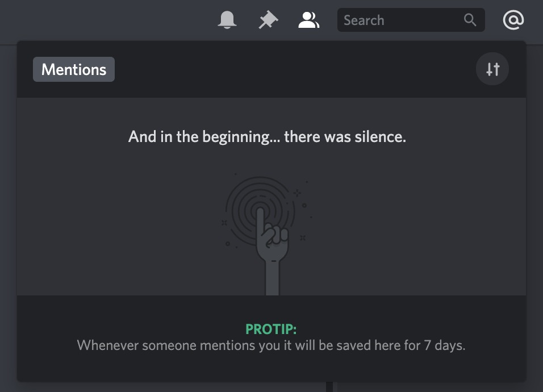Open pinned messages with the pushpin icon
This screenshot has height=392, width=543.
[x=268, y=20]
